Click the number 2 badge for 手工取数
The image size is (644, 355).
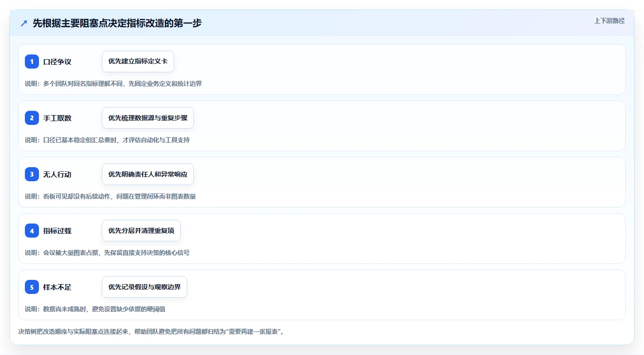click(x=32, y=118)
